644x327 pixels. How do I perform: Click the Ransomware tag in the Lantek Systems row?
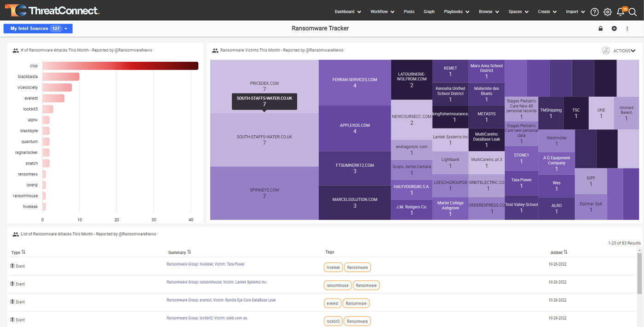[366, 285]
